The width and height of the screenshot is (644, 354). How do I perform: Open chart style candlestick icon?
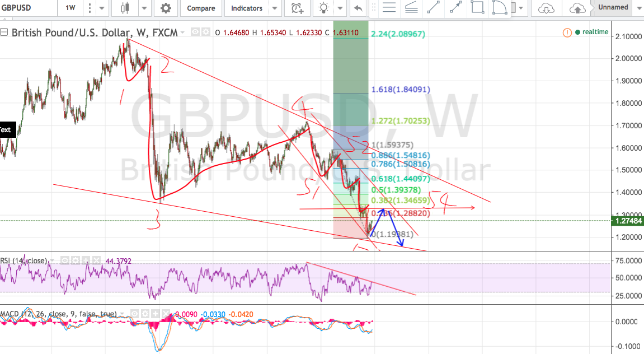[x=126, y=8]
